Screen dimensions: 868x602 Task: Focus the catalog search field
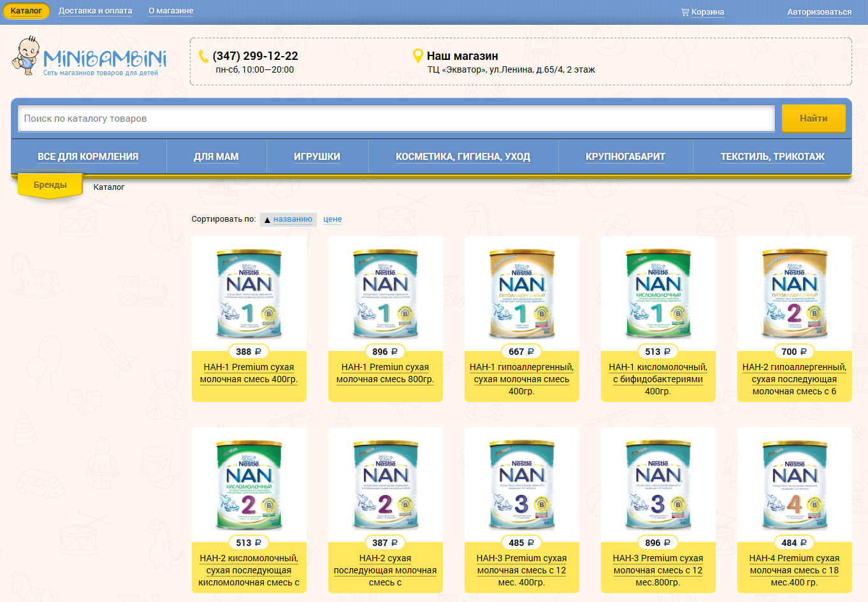396,118
